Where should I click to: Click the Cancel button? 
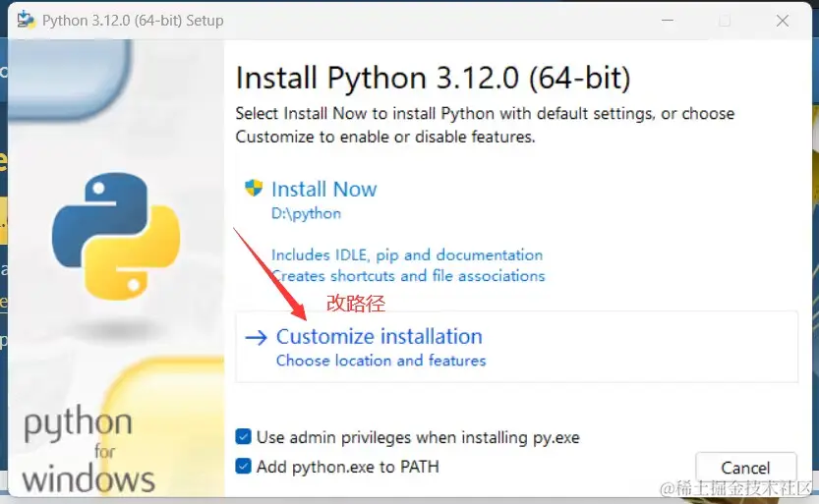745,468
